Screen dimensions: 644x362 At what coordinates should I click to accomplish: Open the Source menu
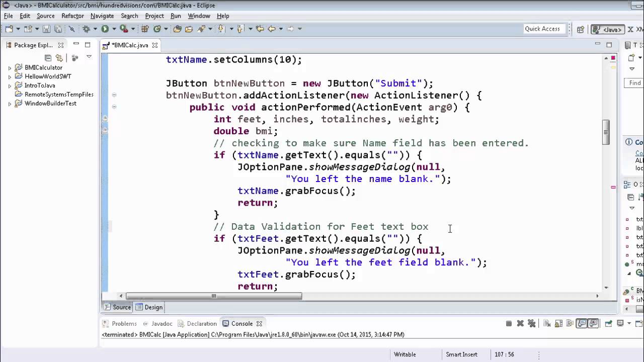point(46,16)
